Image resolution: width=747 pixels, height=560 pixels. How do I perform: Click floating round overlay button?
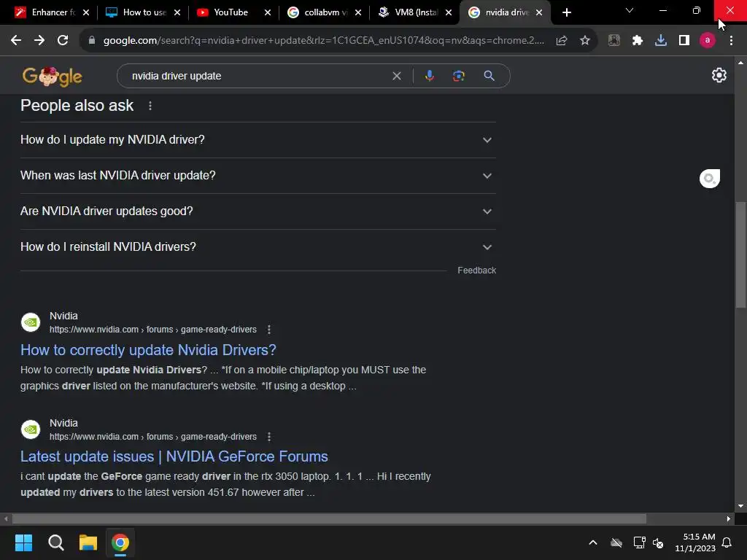point(709,179)
